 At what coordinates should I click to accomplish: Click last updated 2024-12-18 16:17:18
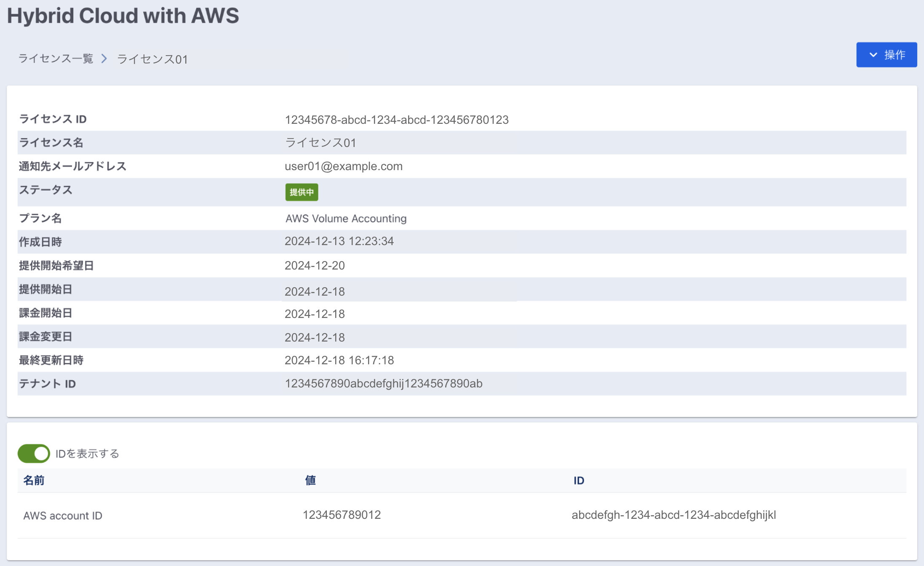pyautogui.click(x=339, y=360)
